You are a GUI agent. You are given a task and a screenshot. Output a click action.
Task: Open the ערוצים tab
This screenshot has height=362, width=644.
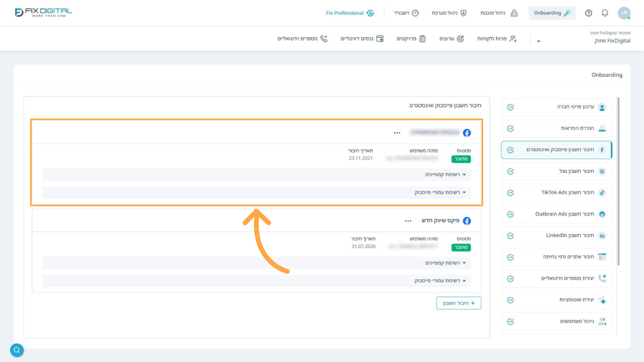pos(452,39)
